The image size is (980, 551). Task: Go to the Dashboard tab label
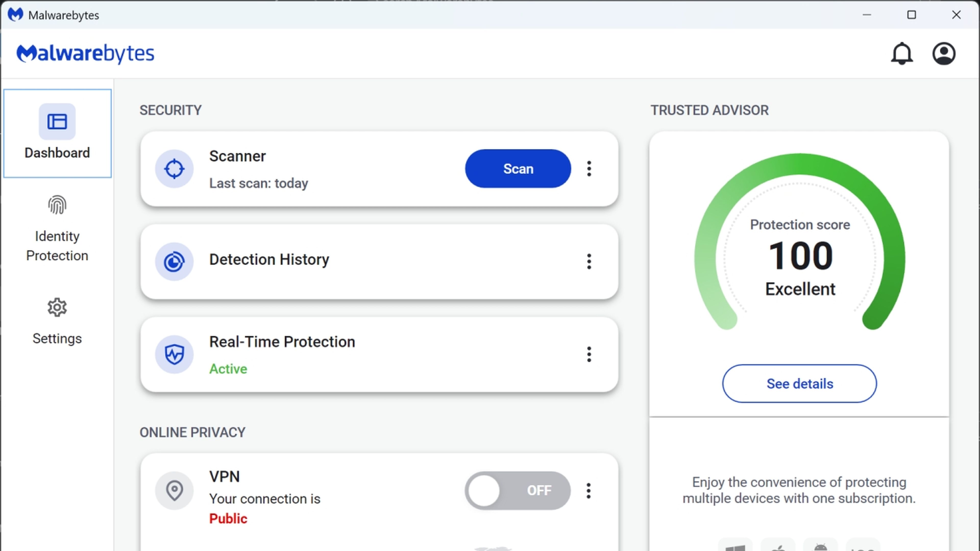point(57,153)
